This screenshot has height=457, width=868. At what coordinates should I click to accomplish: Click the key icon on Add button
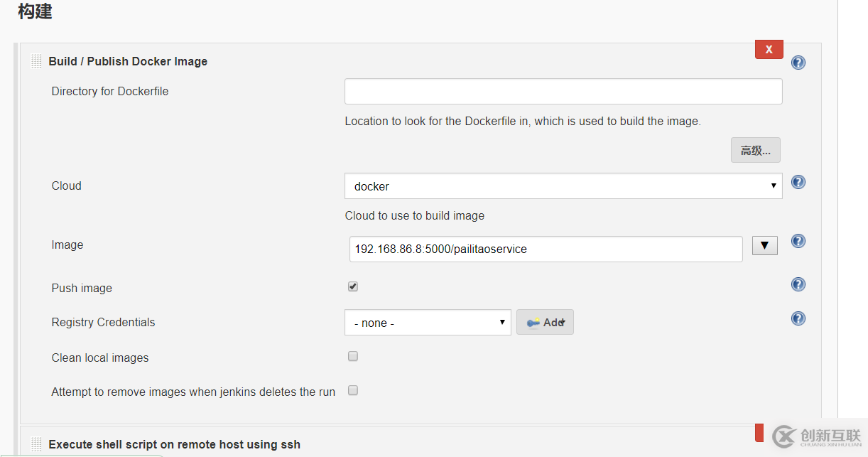[x=533, y=323]
